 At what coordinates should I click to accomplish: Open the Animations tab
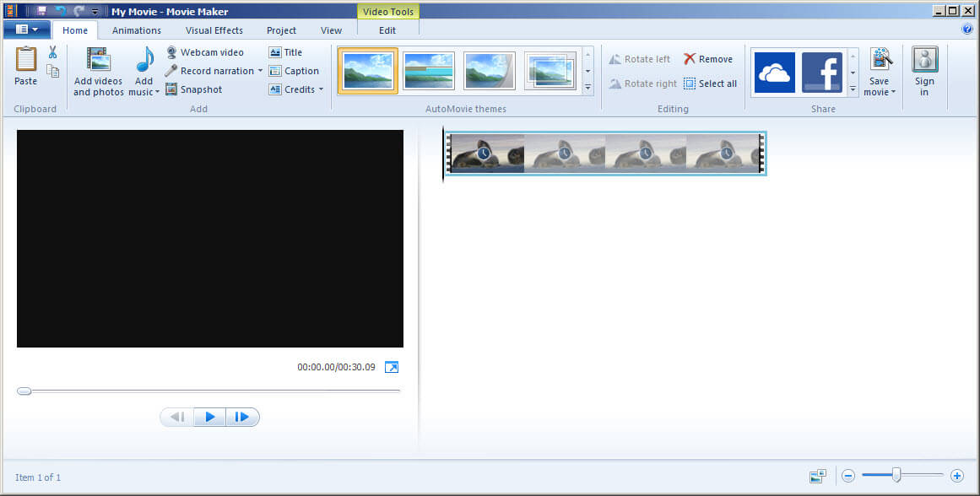[136, 30]
